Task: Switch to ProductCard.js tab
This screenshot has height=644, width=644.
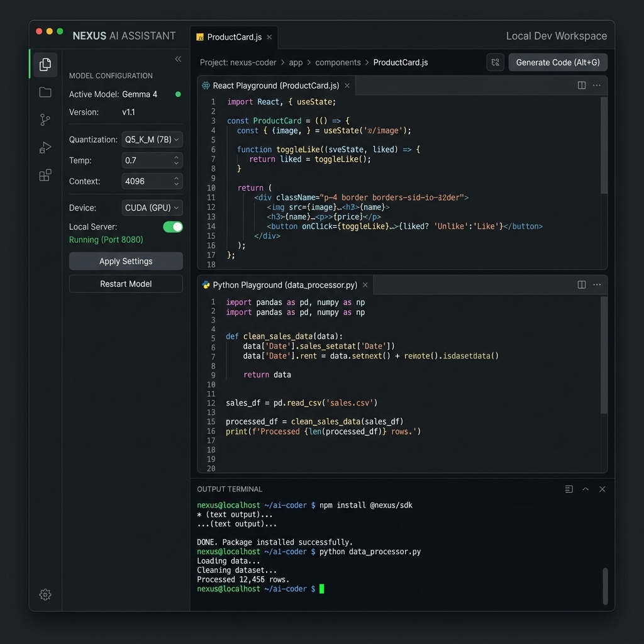Action: point(234,37)
